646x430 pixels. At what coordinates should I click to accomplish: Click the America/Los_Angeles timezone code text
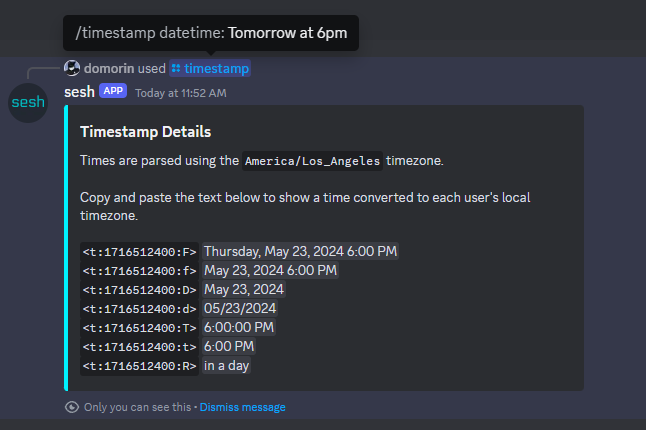point(314,160)
